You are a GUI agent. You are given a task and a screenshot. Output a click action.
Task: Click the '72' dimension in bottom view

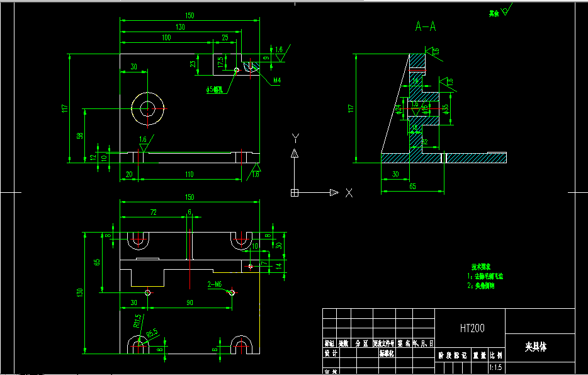pos(154,212)
